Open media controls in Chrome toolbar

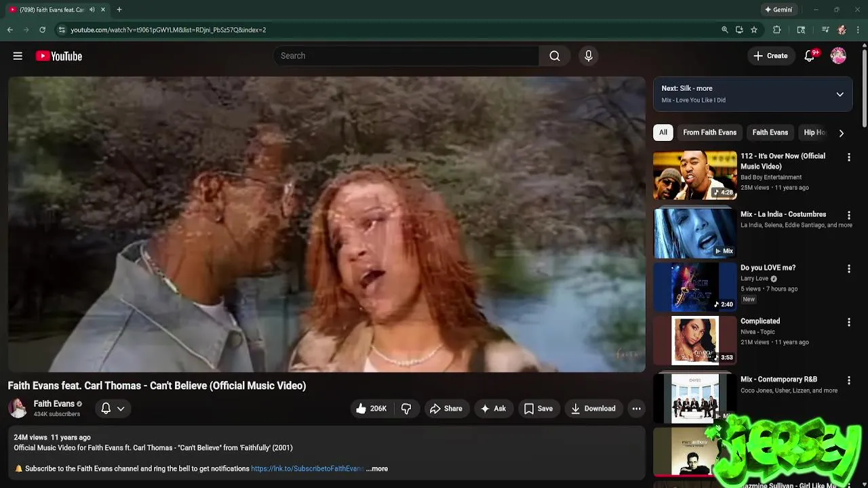click(x=825, y=30)
